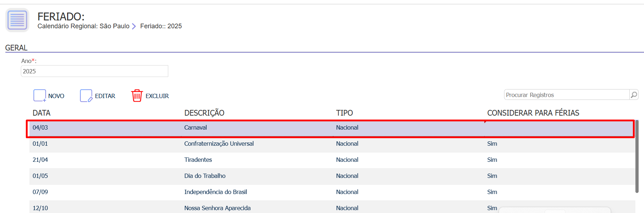Select the Independência do Brasil row
The height and width of the screenshot is (213, 644).
coord(332,192)
